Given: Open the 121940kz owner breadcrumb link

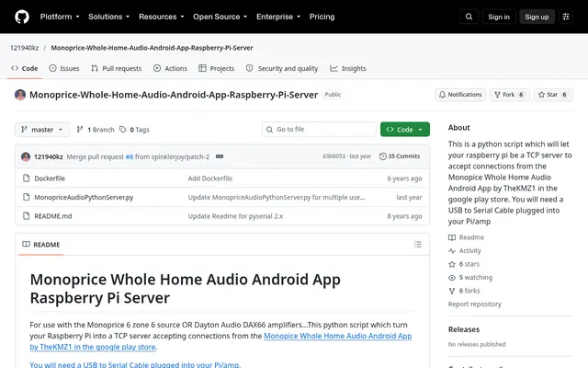Looking at the screenshot, I should (25, 48).
